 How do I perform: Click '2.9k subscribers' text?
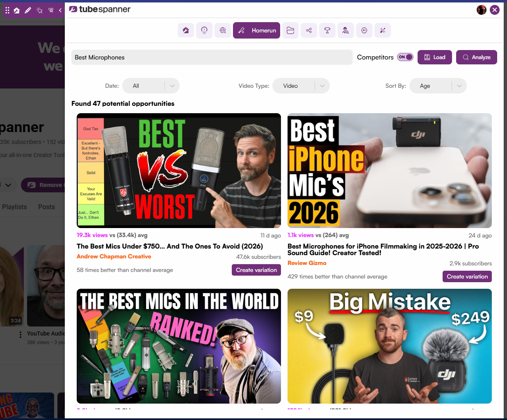(x=470, y=263)
